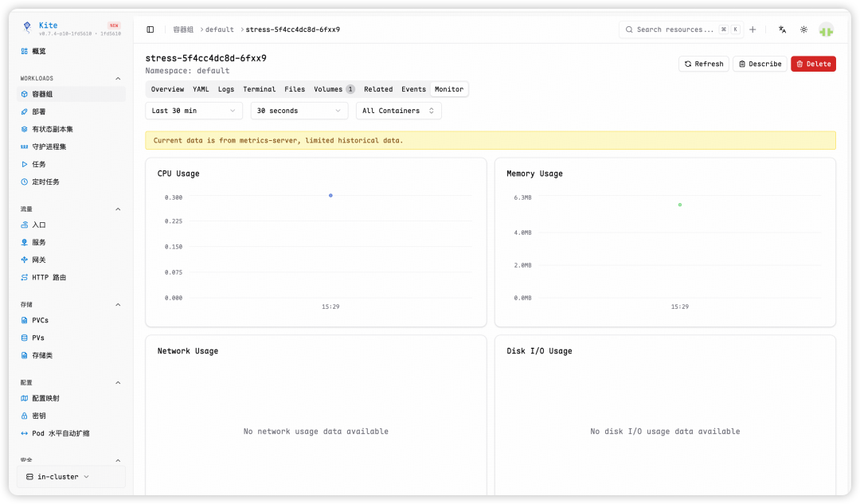
Task: Open 任务 jobs icon
Action: [x=24, y=165]
